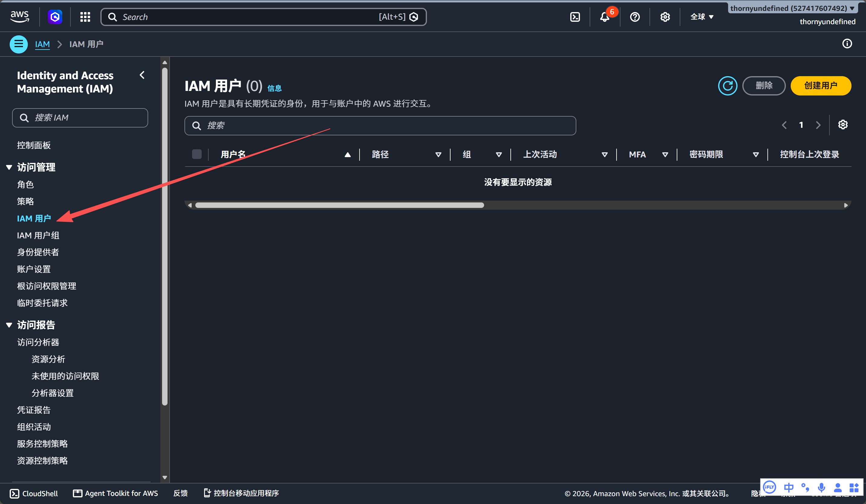Open notifications bell with 6 alerts
Viewport: 866px width, 504px height.
605,17
